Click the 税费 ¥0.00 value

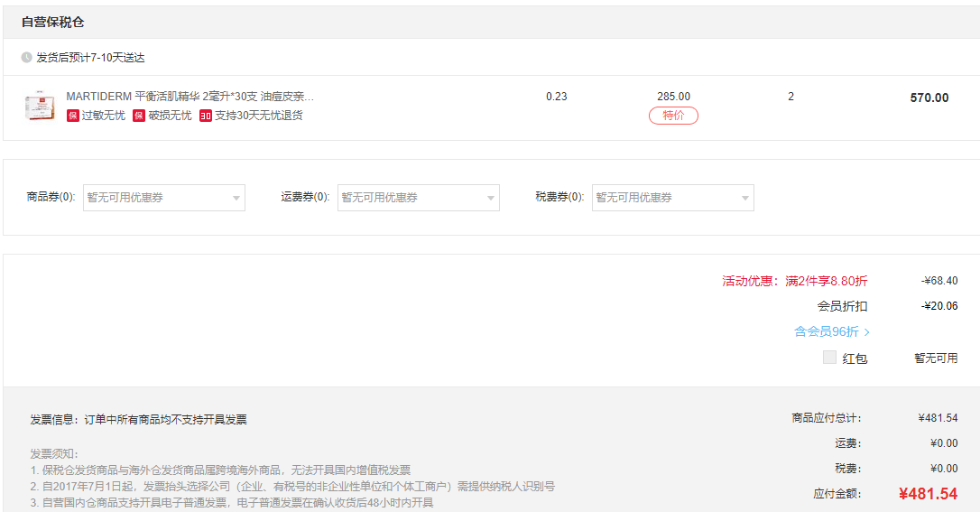point(944,469)
